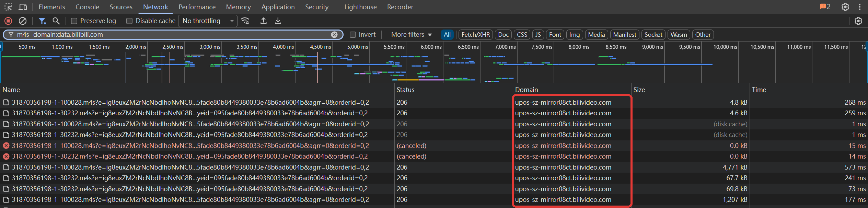The width and height of the screenshot is (868, 208).
Task: Filter by Manifest requests
Action: (x=625, y=35)
